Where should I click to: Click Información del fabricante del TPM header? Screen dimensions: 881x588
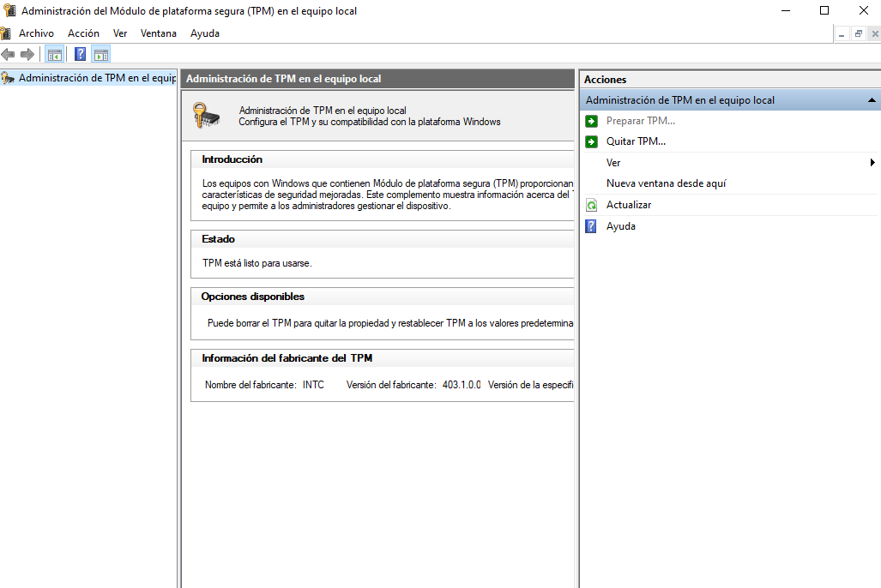pos(287,358)
